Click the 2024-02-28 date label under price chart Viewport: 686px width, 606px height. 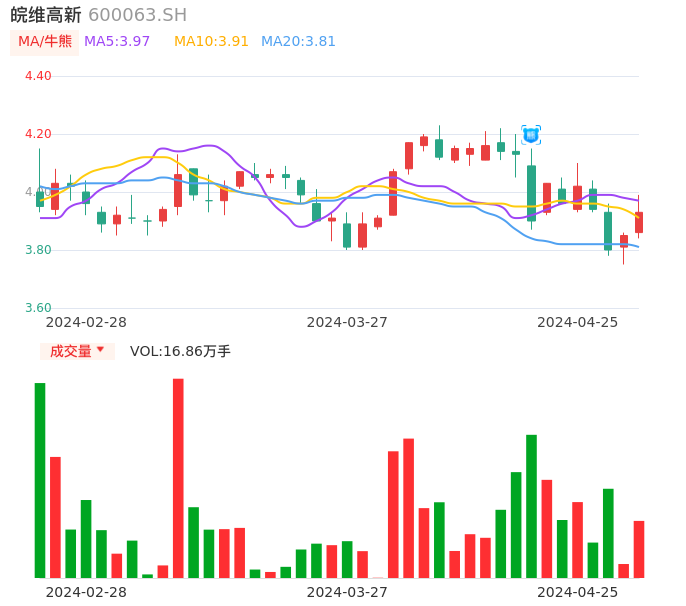[x=86, y=322]
